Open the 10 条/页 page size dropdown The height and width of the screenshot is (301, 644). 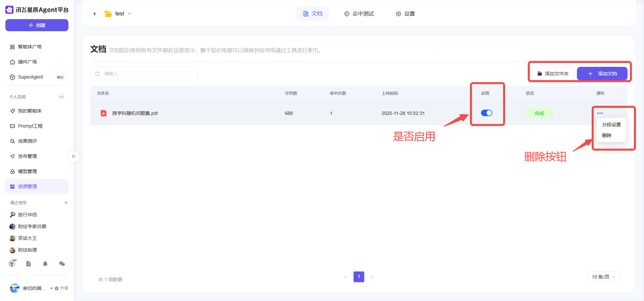603,277
